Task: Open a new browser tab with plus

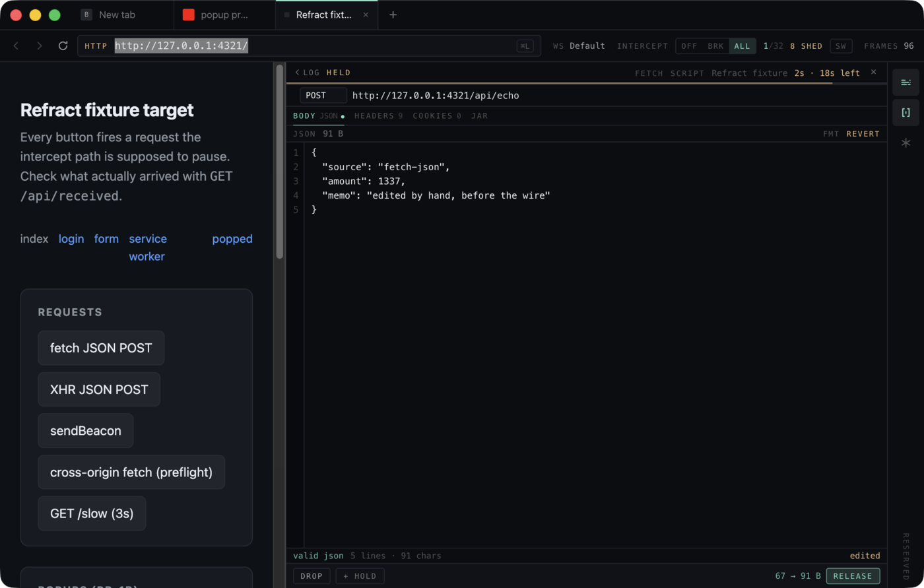Action: pos(393,15)
